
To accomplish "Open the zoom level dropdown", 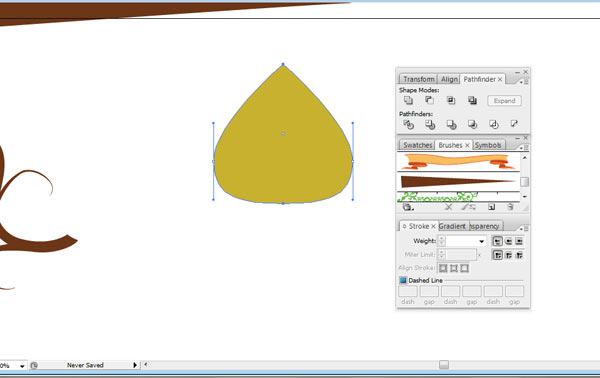I will coord(22,366).
